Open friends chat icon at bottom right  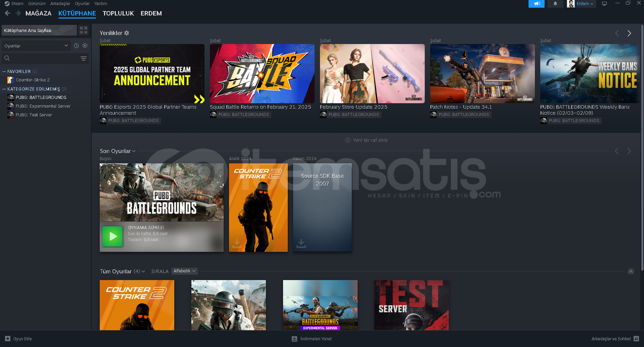click(636, 339)
